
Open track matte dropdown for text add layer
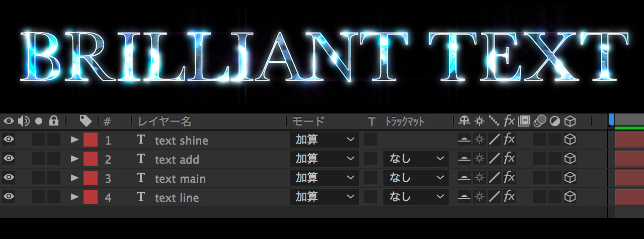(416, 159)
